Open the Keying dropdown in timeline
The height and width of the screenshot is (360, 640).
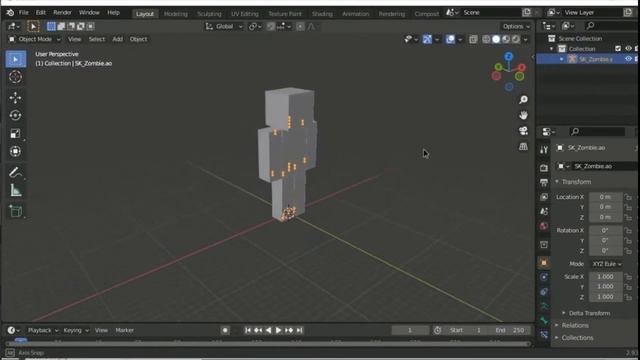tap(76, 330)
